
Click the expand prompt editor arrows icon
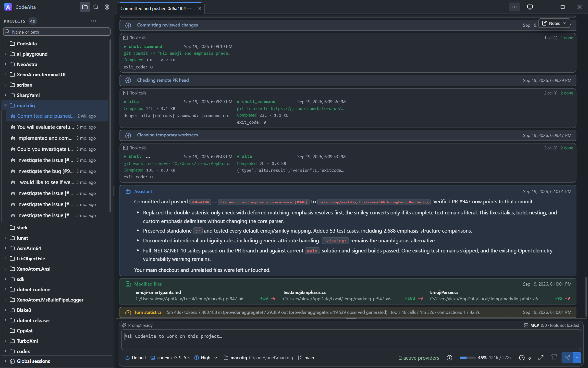pos(541,358)
